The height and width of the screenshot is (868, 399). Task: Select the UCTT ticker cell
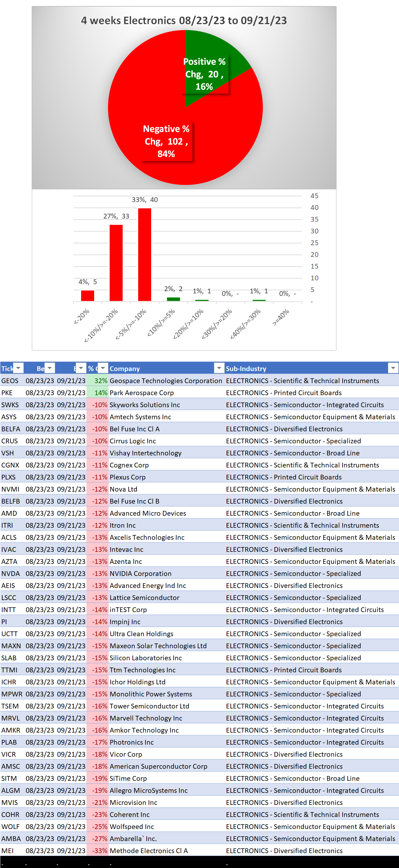pos(12,634)
